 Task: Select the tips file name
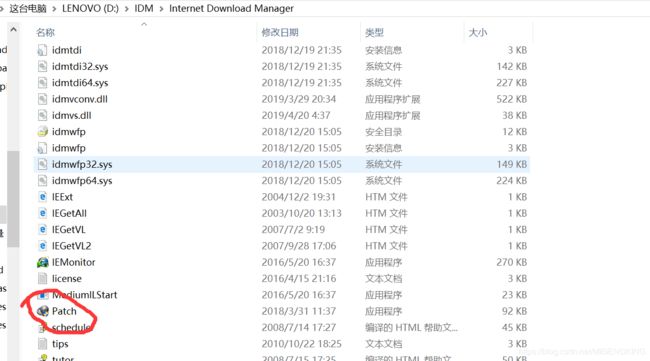click(x=60, y=344)
